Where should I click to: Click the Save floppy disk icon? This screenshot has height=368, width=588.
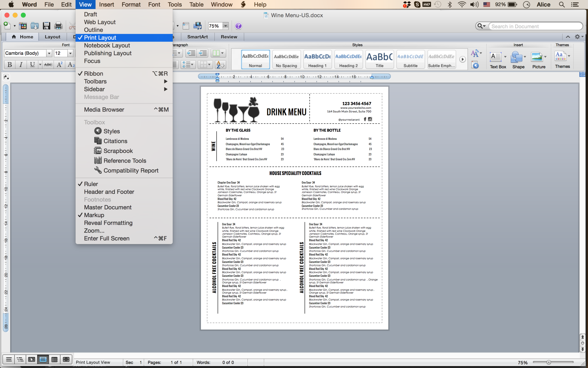click(46, 26)
